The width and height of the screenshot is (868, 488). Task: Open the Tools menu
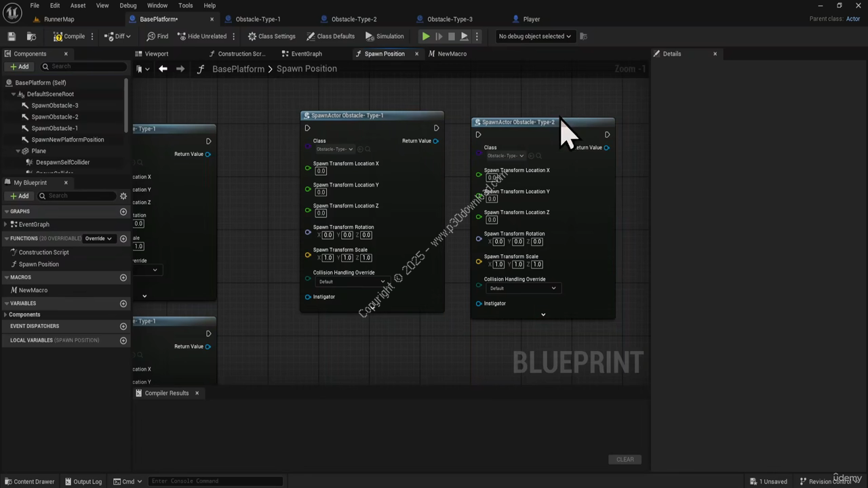[185, 5]
